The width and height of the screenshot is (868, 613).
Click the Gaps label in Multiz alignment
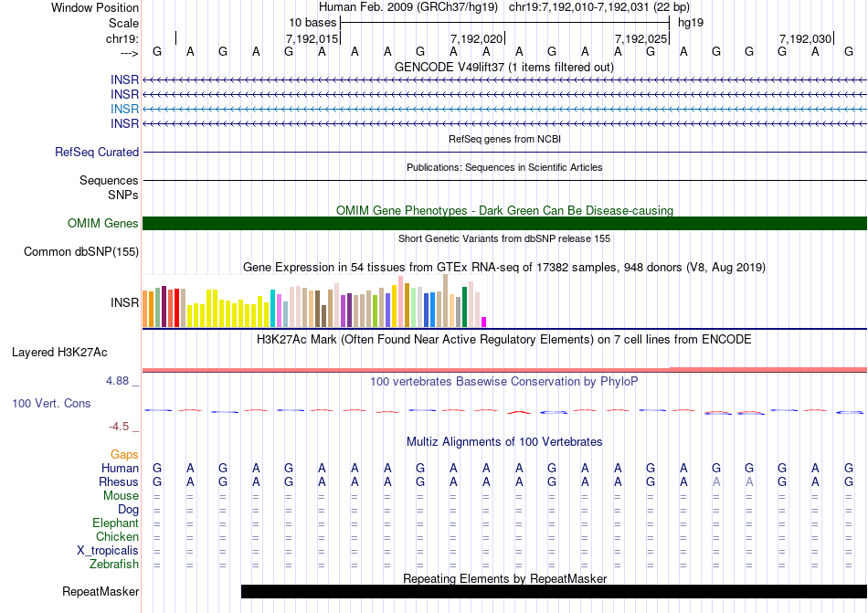[x=124, y=454]
